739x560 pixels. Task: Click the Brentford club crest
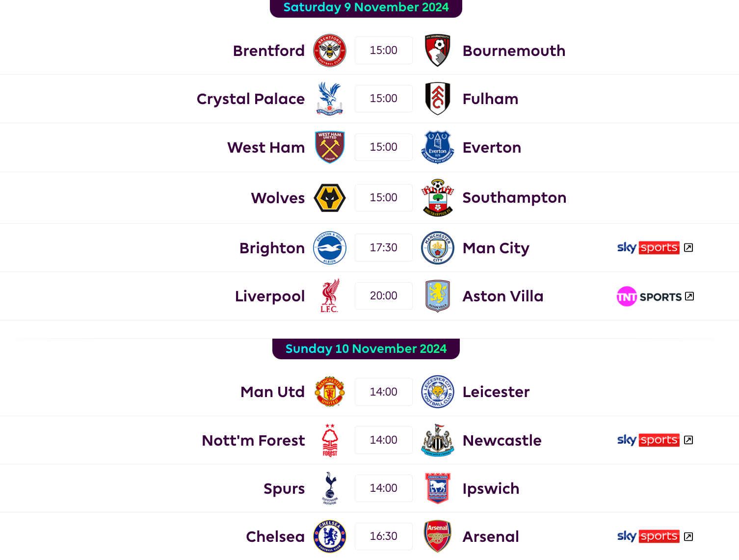point(330,51)
